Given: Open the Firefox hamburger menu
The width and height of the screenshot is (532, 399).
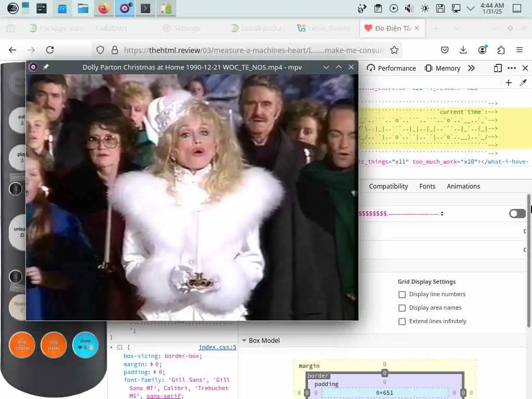Looking at the screenshot, I should tap(520, 50).
